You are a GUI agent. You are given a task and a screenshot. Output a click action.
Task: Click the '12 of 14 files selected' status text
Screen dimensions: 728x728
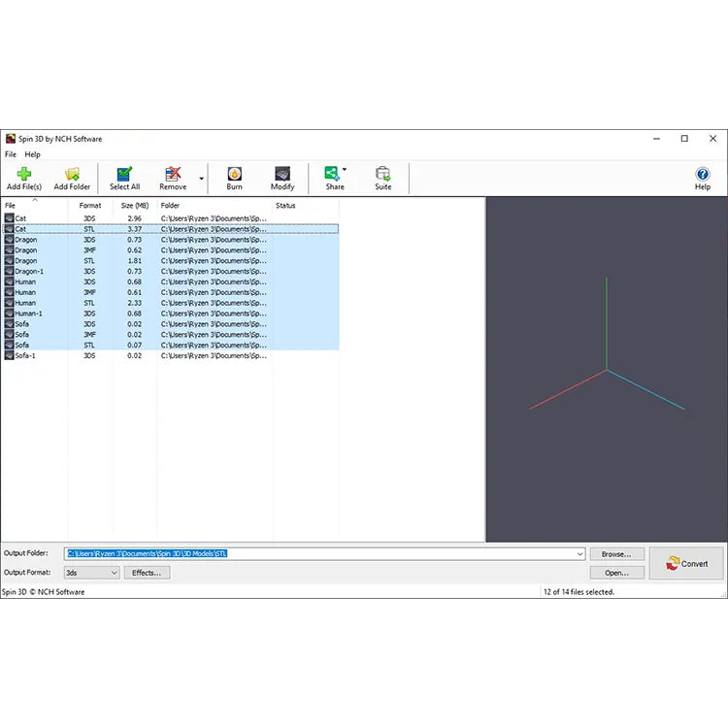coord(579,592)
